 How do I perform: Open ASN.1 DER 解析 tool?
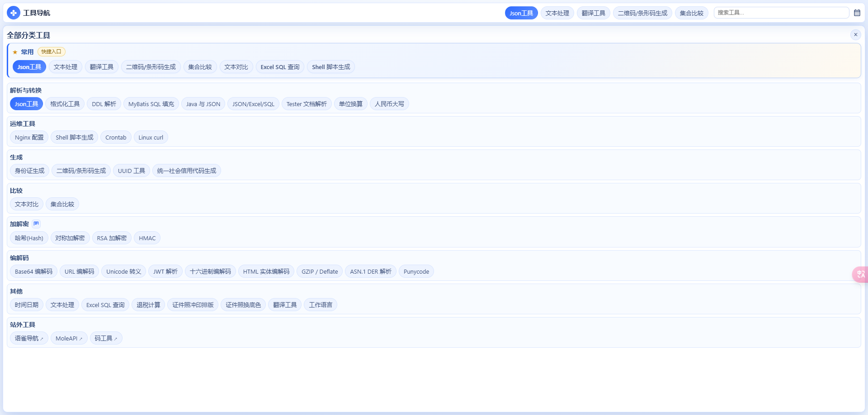click(371, 271)
